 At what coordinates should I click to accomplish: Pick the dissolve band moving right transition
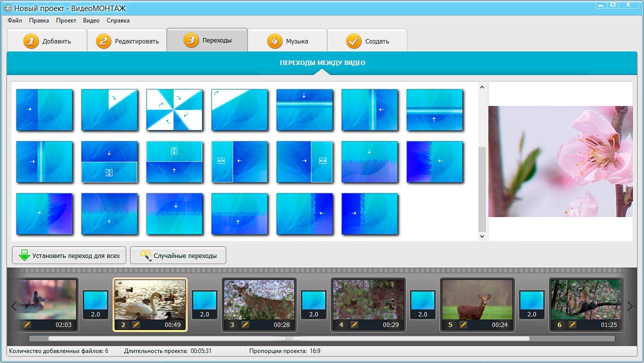pos(370,214)
